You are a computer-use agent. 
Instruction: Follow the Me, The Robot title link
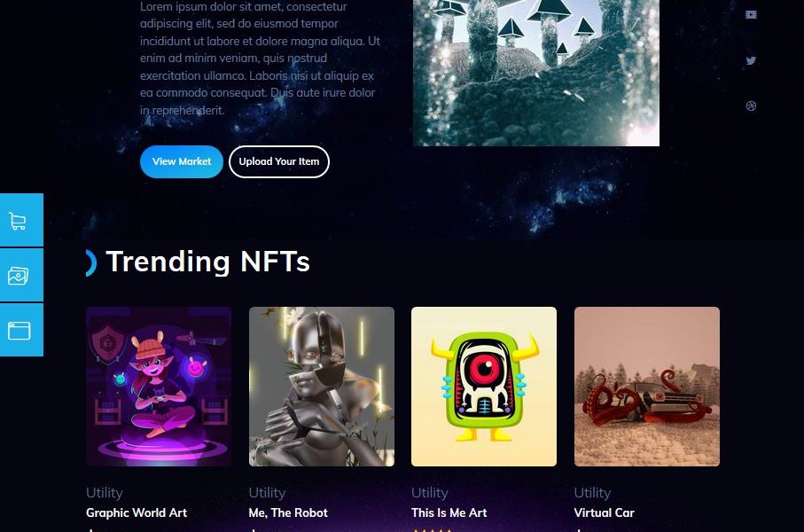288,512
